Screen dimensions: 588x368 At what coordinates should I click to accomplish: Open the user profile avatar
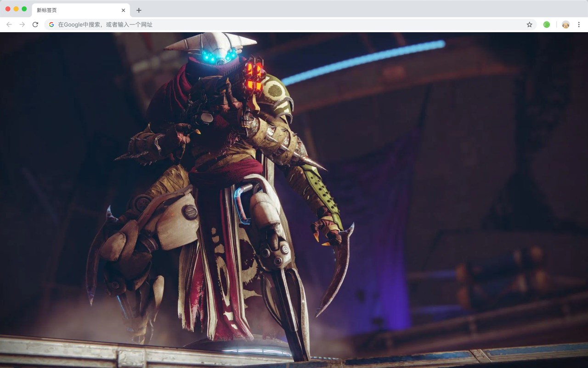point(565,24)
